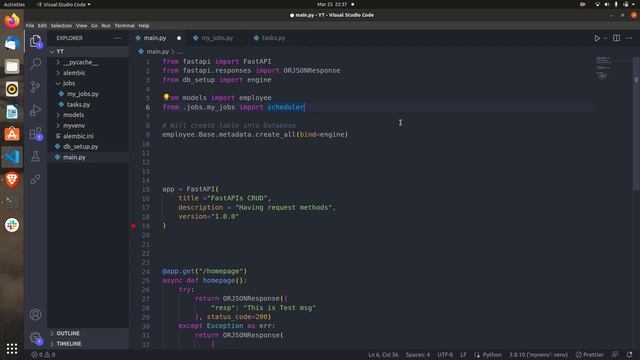Open Slack from the dock
The image size is (640, 360).
[12, 225]
